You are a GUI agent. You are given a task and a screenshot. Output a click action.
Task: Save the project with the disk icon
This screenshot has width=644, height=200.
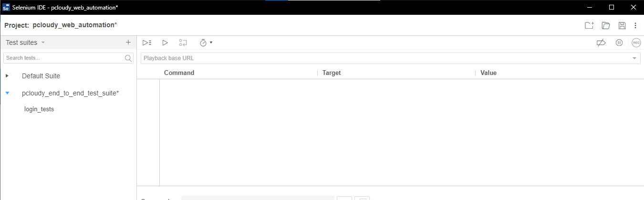622,25
